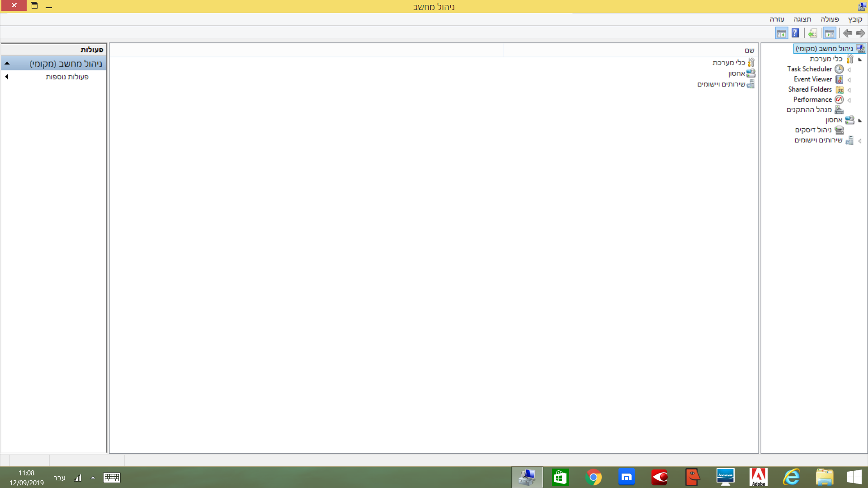The height and width of the screenshot is (488, 868).
Task: Expand the Shared Folders tree node arrow
Action: click(x=849, y=90)
